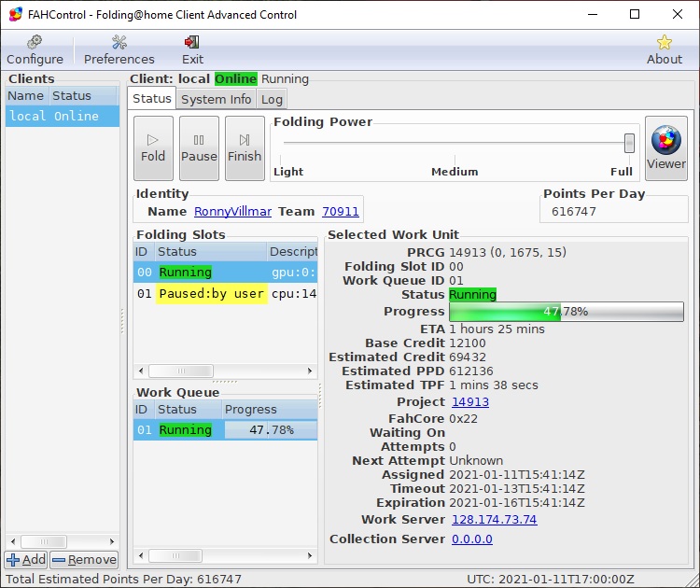Open Preferences tools icon
This screenshot has height=588, width=700.
click(119, 42)
